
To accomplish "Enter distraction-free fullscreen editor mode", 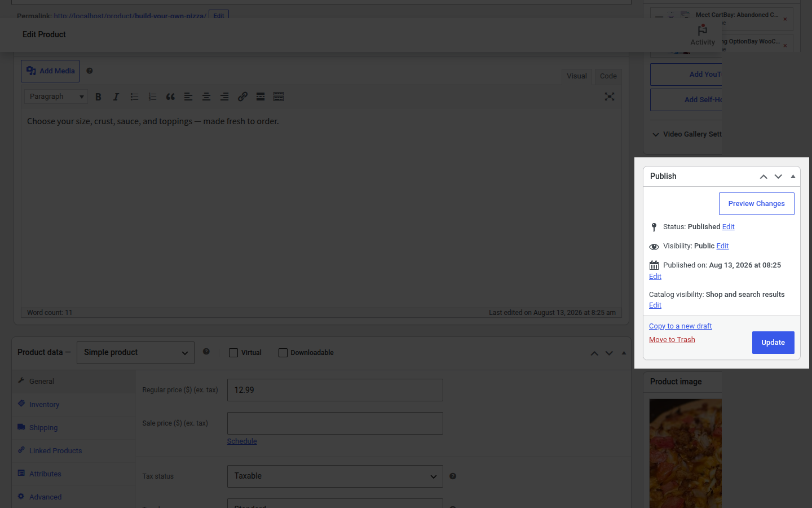I will pos(610,97).
